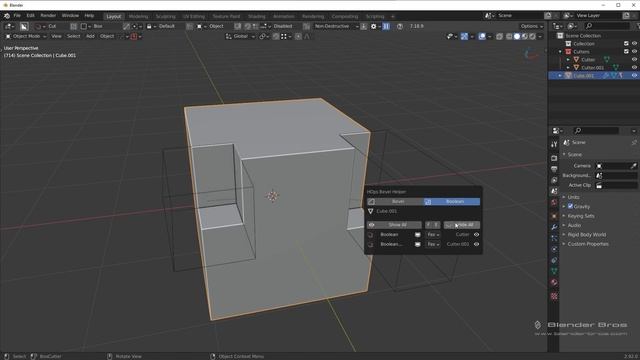Open the Options dropdown
Image resolution: width=640 pixels, height=360 pixels.
(532, 26)
